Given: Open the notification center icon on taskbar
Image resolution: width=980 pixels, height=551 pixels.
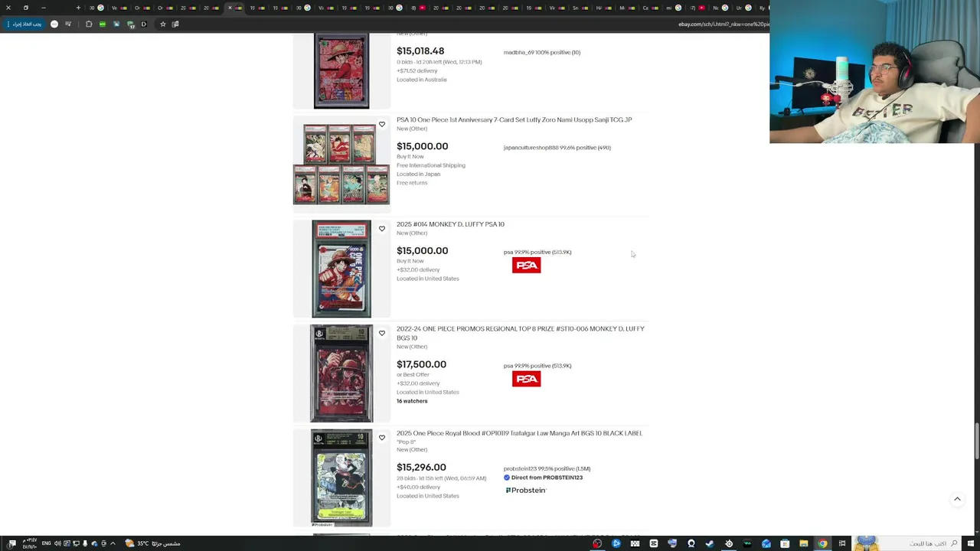Looking at the screenshot, I should 12,543.
